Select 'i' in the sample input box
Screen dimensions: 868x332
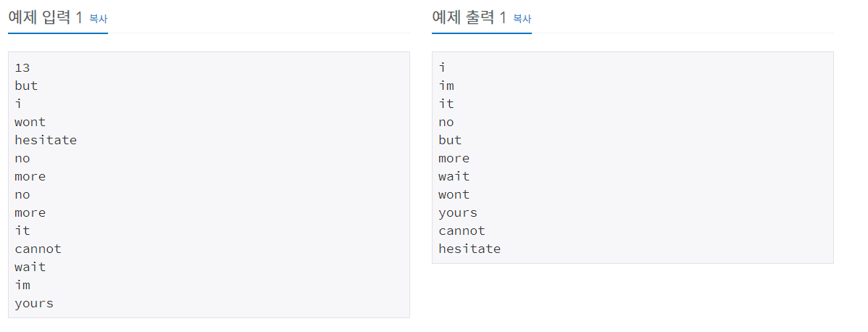(x=18, y=104)
